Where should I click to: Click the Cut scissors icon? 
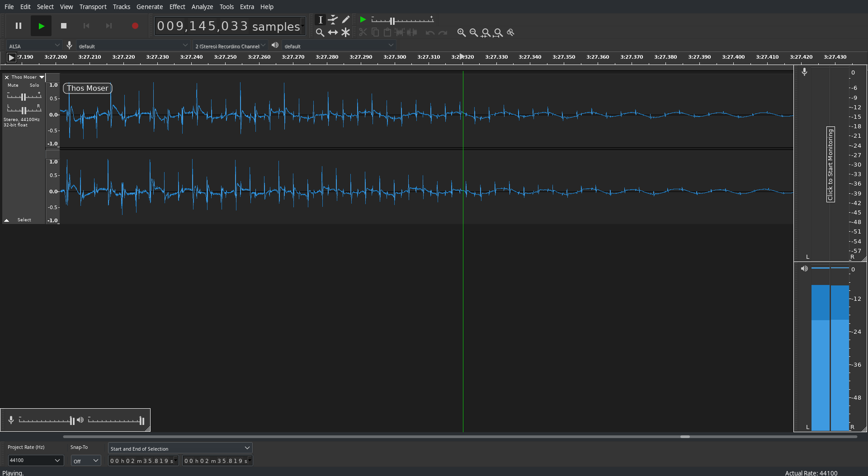tap(363, 33)
